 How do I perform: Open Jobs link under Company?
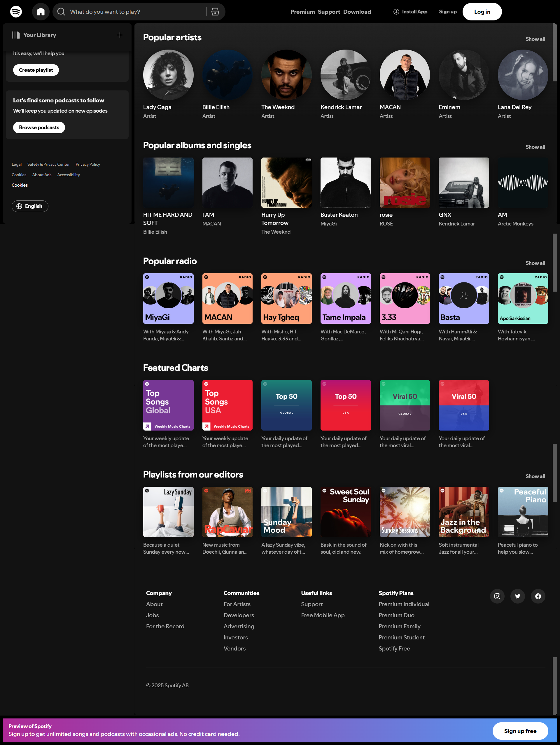pyautogui.click(x=152, y=615)
